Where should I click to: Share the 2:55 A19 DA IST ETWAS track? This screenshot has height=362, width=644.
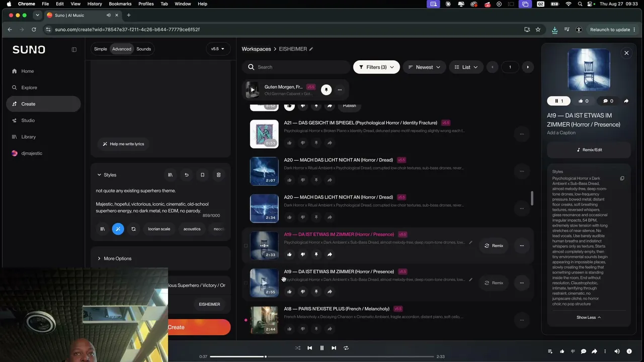(x=330, y=292)
